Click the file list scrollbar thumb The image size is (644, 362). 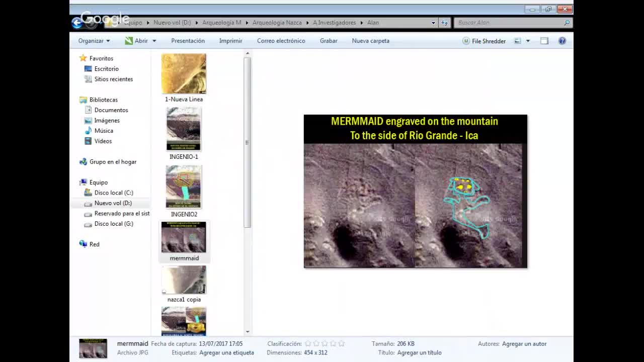pos(247,142)
